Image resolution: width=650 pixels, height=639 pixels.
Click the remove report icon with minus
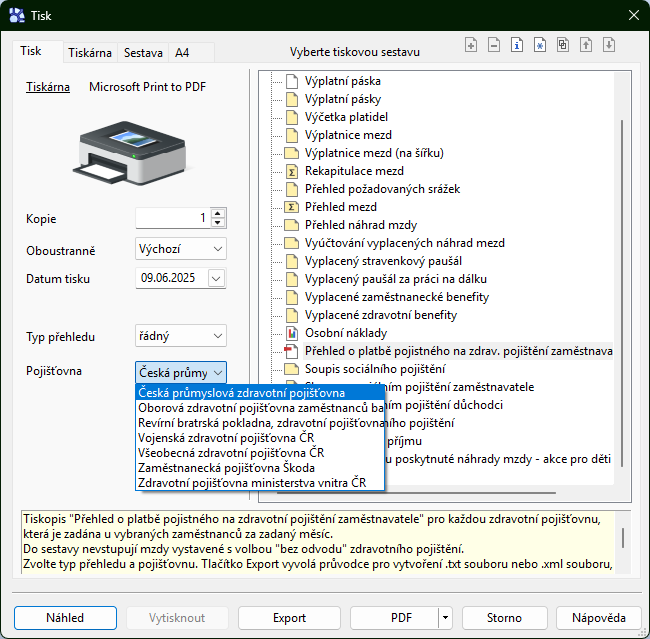click(494, 45)
